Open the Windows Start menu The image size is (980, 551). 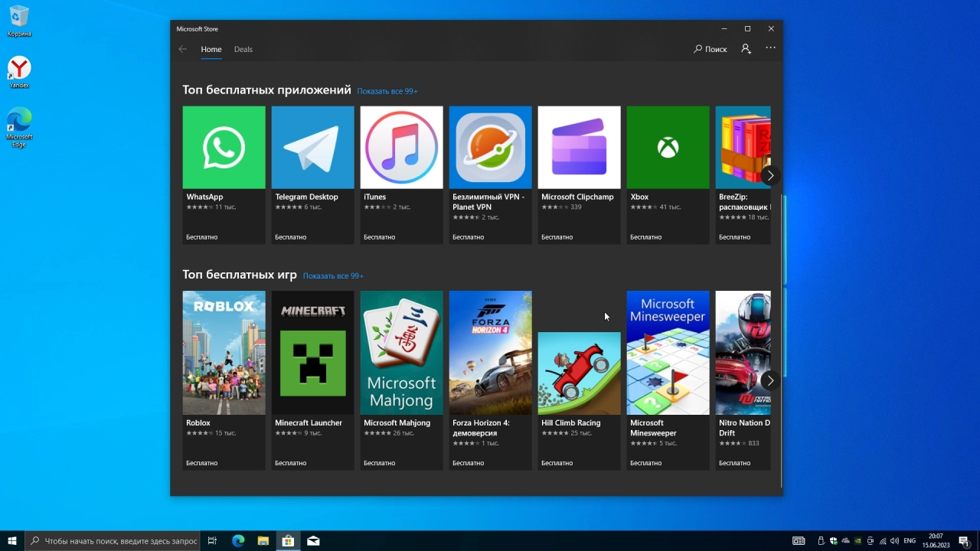click(x=12, y=541)
